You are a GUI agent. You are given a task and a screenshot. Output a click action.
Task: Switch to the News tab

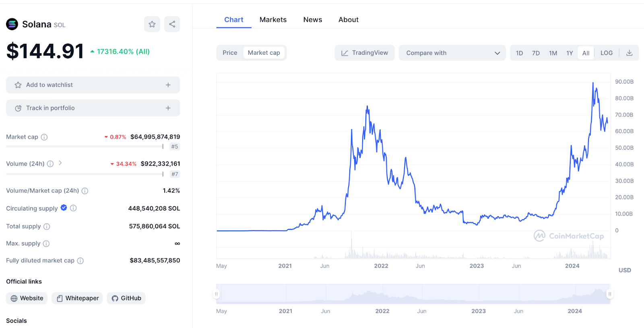[x=313, y=20]
